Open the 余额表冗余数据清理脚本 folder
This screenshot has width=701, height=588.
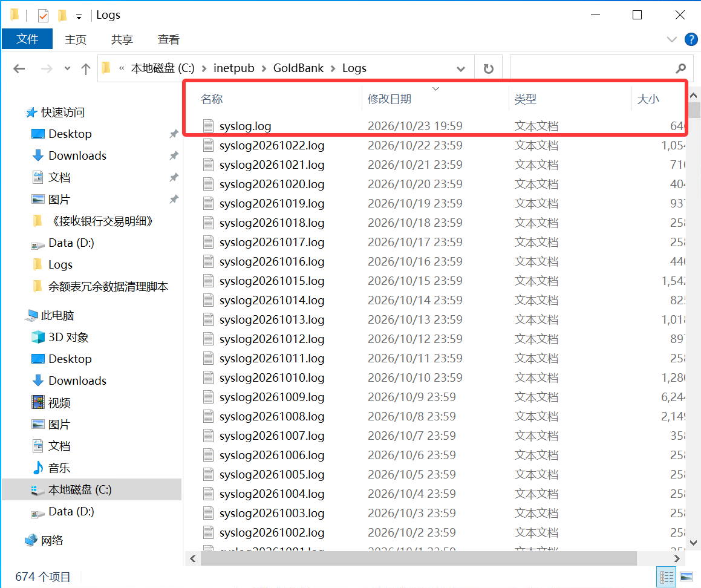coord(108,287)
